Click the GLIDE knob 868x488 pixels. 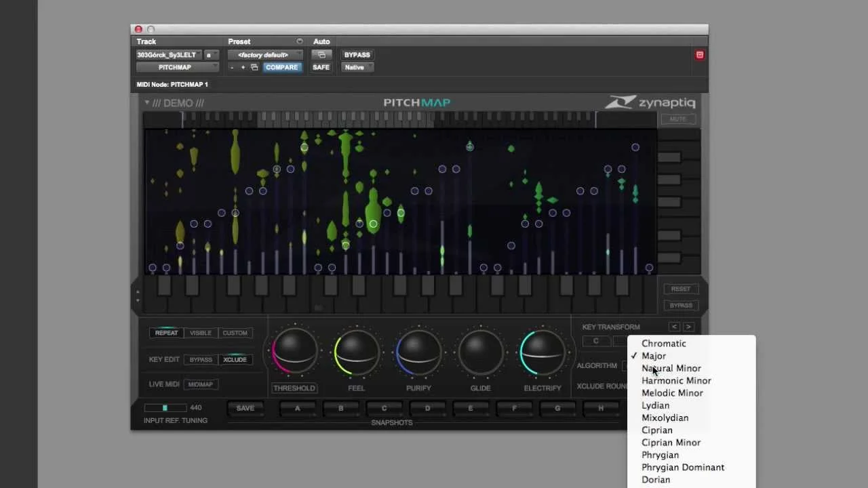click(480, 352)
